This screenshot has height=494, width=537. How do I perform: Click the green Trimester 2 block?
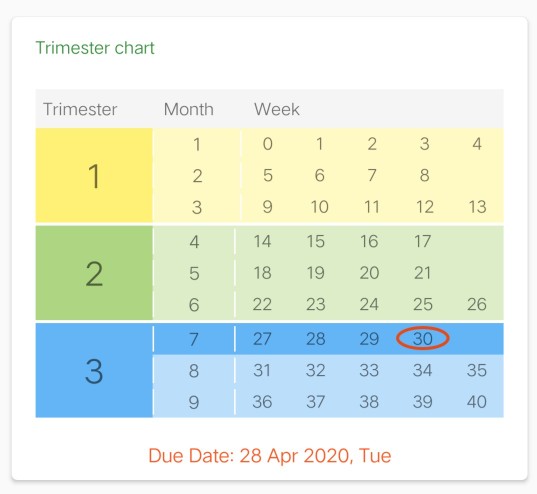[x=94, y=273]
